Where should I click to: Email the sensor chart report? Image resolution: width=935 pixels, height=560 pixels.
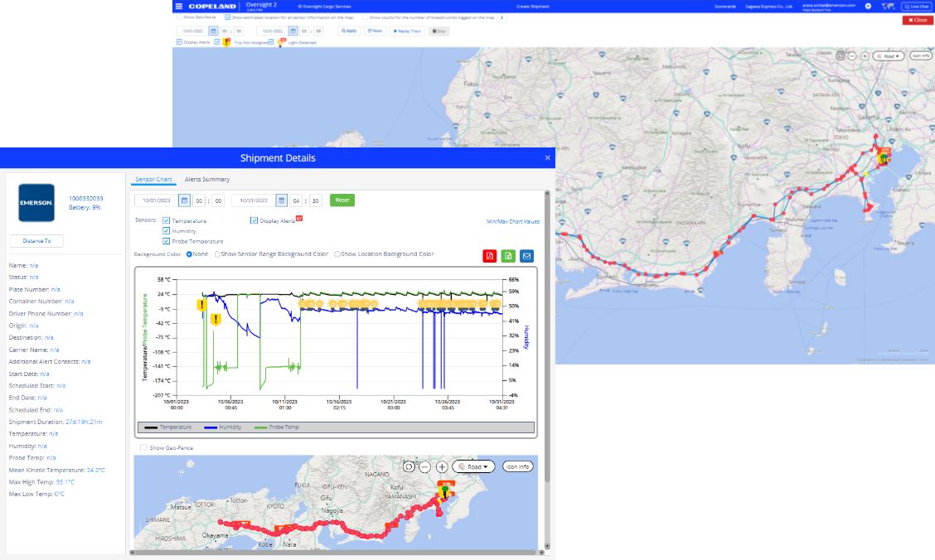(527, 256)
